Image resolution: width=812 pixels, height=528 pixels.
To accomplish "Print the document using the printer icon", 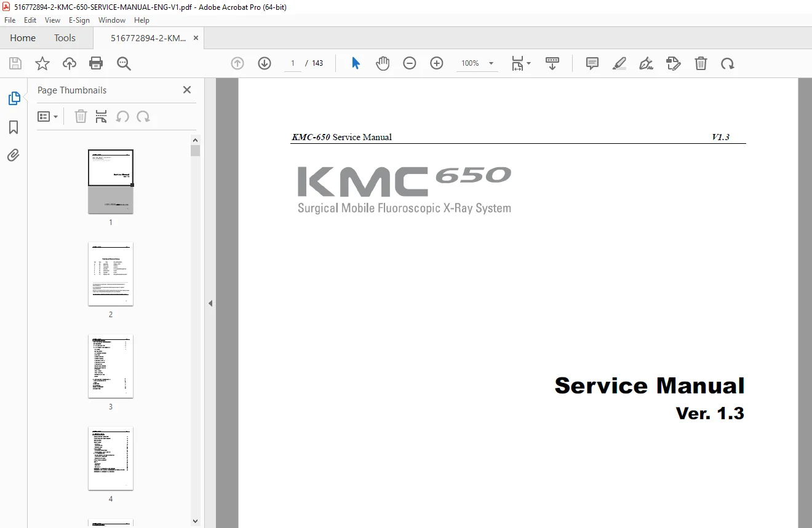I will 96,63.
